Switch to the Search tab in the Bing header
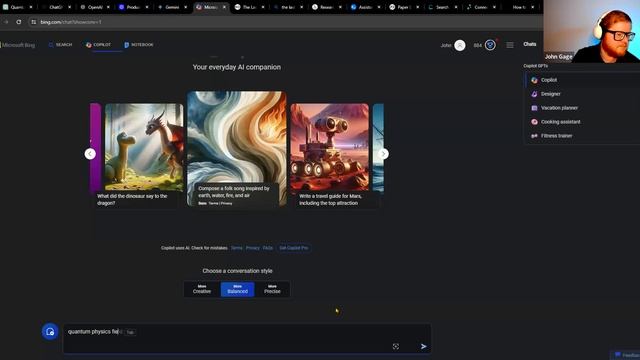 pos(60,45)
